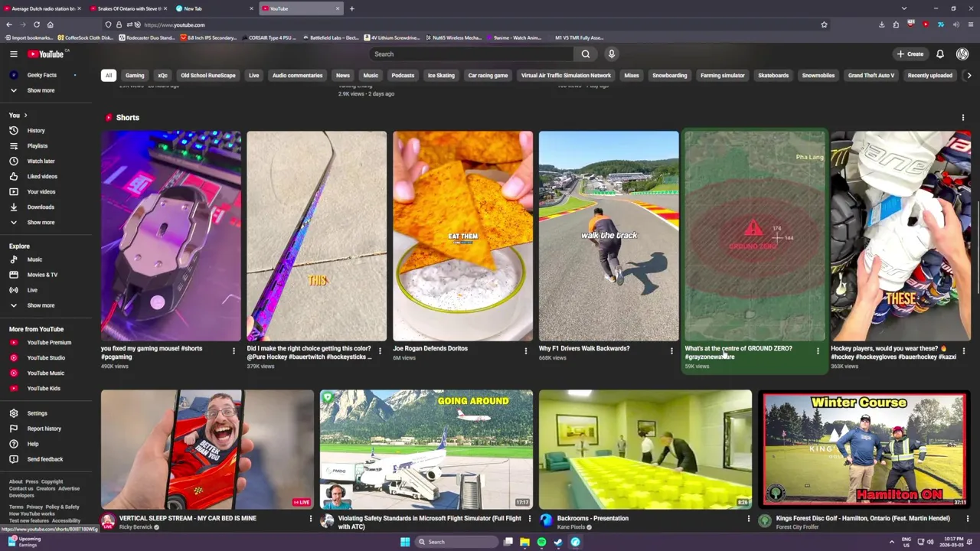Open the Privacy footer link
The image size is (980, 551).
(34, 507)
